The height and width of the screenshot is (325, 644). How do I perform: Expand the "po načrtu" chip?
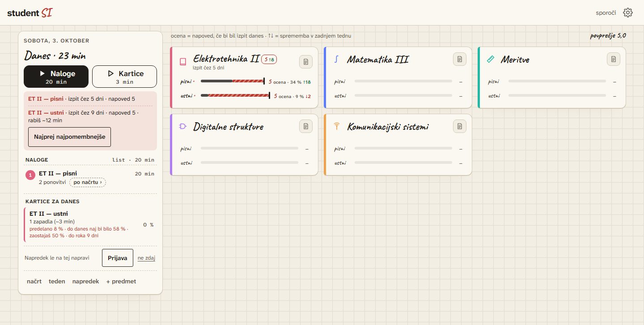click(88, 182)
